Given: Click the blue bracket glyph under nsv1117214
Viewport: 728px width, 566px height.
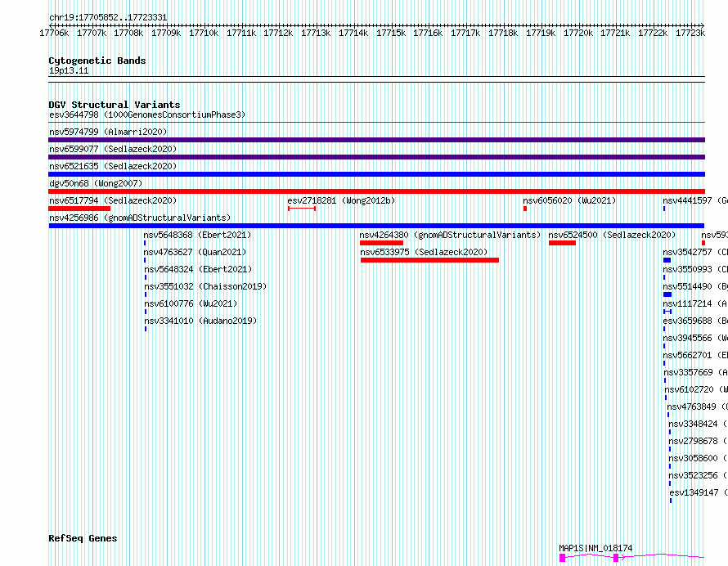Looking at the screenshot, I should [x=667, y=312].
